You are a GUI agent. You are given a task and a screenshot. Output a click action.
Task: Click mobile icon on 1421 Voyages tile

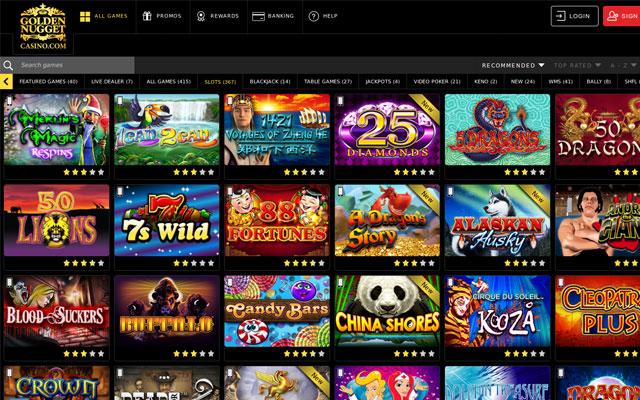230,100
